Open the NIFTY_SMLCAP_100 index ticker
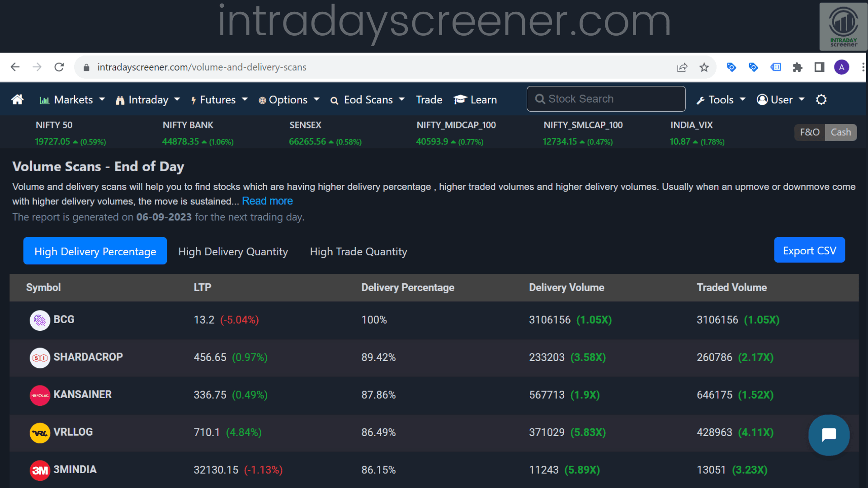 (x=583, y=133)
